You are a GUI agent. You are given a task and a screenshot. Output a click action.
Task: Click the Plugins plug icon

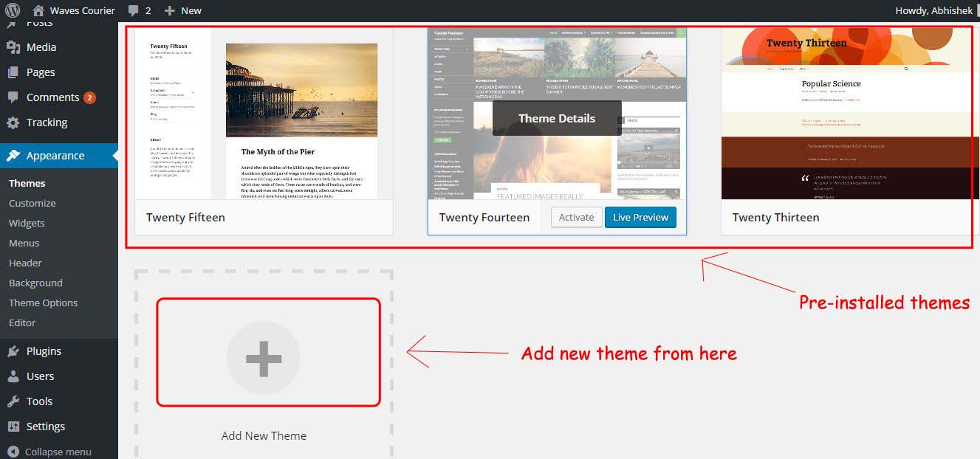pyautogui.click(x=13, y=351)
